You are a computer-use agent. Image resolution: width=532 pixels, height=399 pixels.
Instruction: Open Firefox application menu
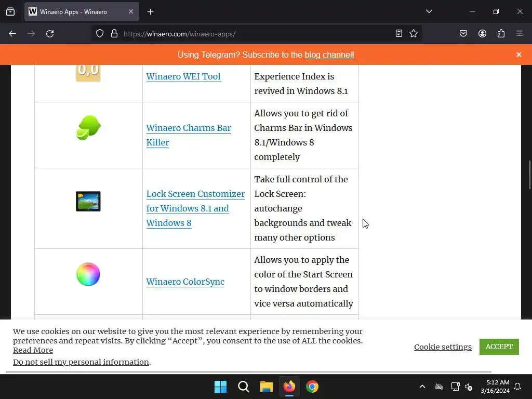click(x=520, y=33)
